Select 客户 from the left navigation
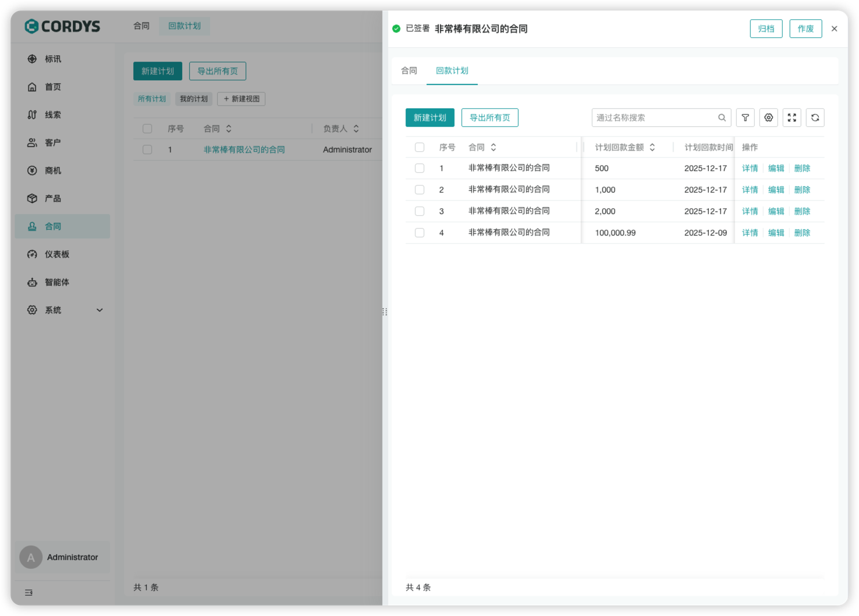Screen dimensions: 859x616 point(52,143)
